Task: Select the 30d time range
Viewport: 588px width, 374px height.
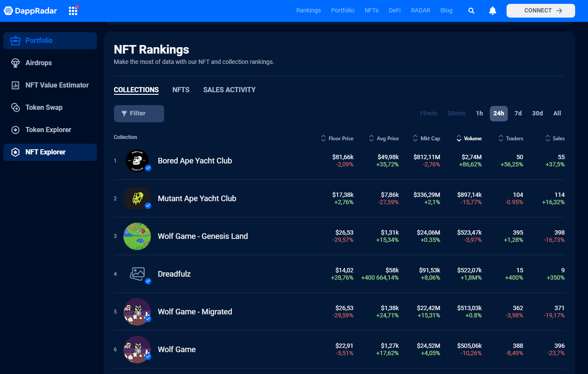Action: click(x=537, y=114)
